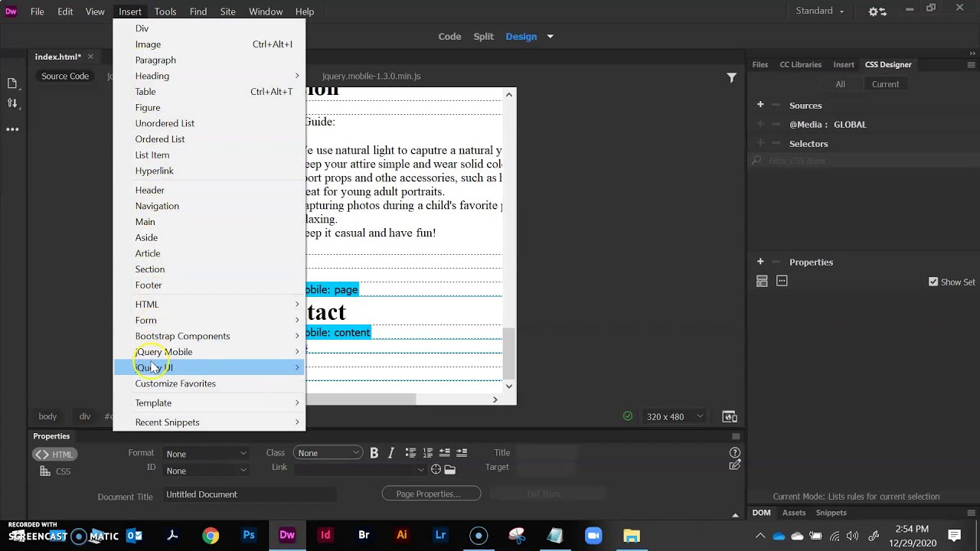Click the Italic formatting icon
980x551 pixels.
point(391,453)
